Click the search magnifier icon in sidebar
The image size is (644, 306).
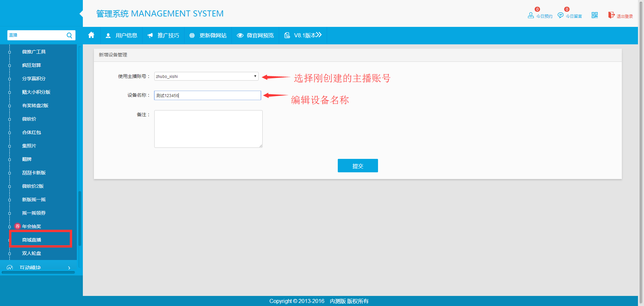pyautogui.click(x=69, y=35)
